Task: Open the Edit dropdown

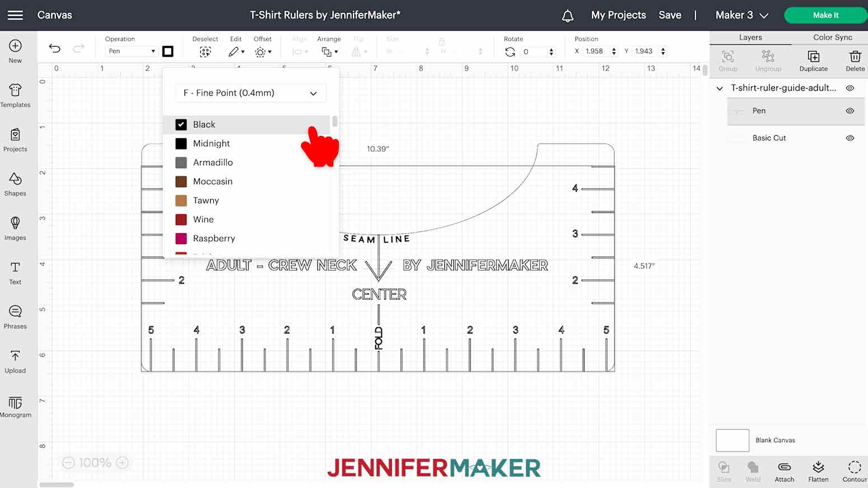Action: 236,51
